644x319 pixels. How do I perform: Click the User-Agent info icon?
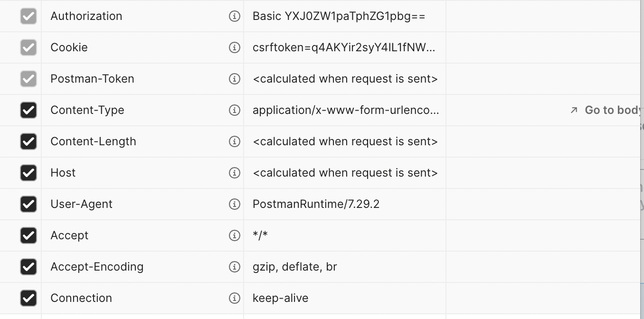235,204
